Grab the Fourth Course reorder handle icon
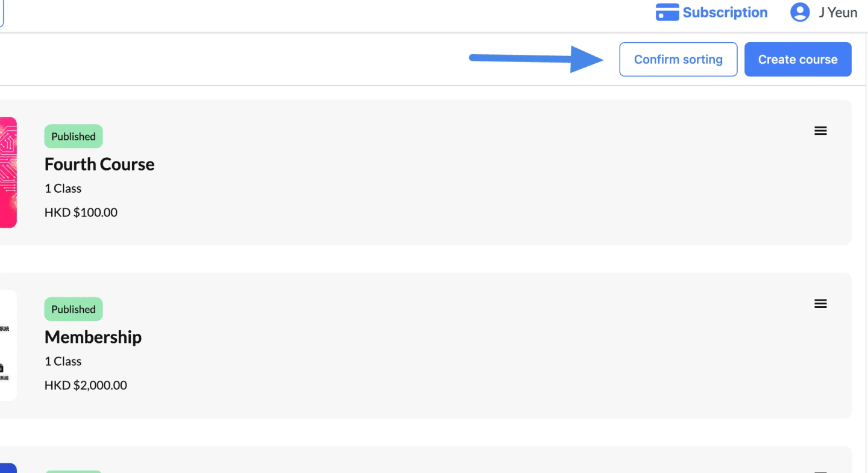This screenshot has width=868, height=473. pyautogui.click(x=820, y=131)
